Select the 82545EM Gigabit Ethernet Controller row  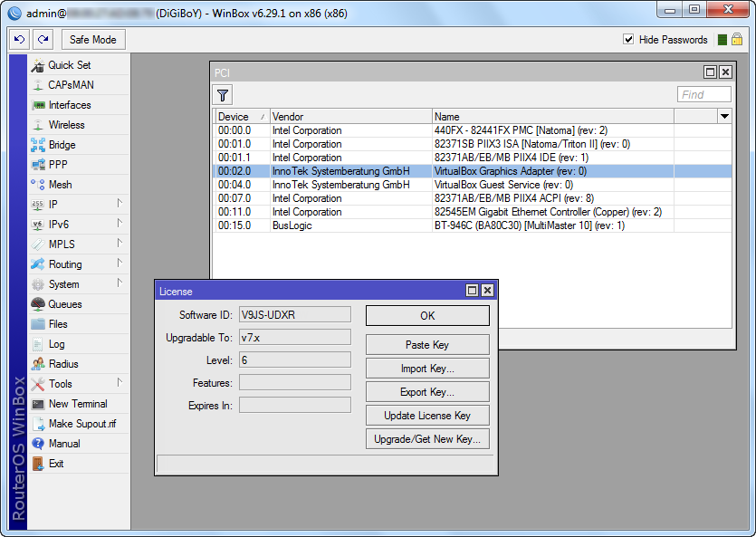pyautogui.click(x=473, y=212)
